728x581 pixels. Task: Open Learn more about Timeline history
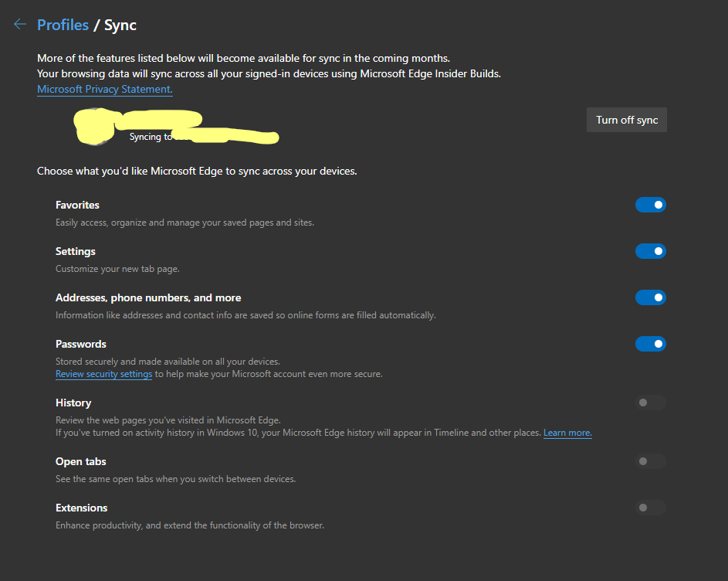[567, 432]
